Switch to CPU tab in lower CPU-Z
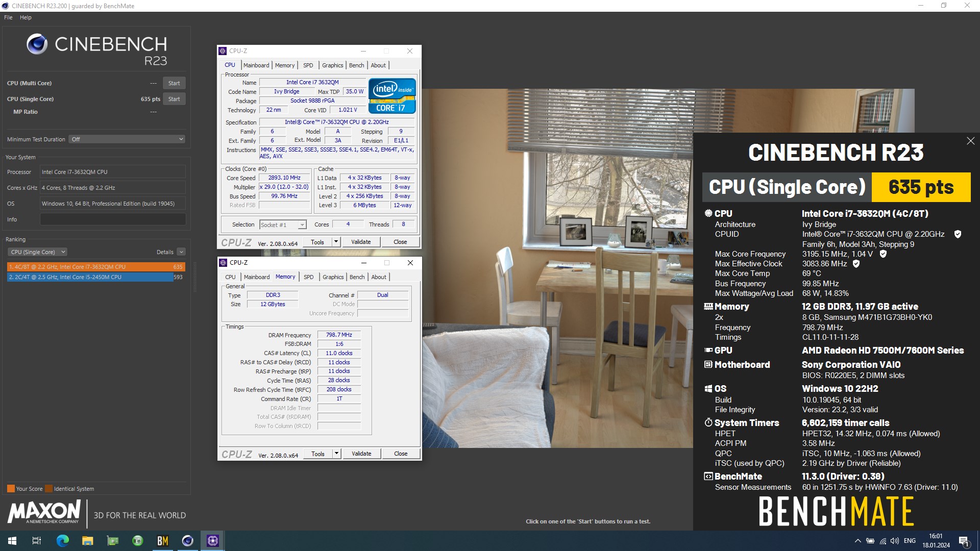This screenshot has height=551, width=980. tap(231, 277)
